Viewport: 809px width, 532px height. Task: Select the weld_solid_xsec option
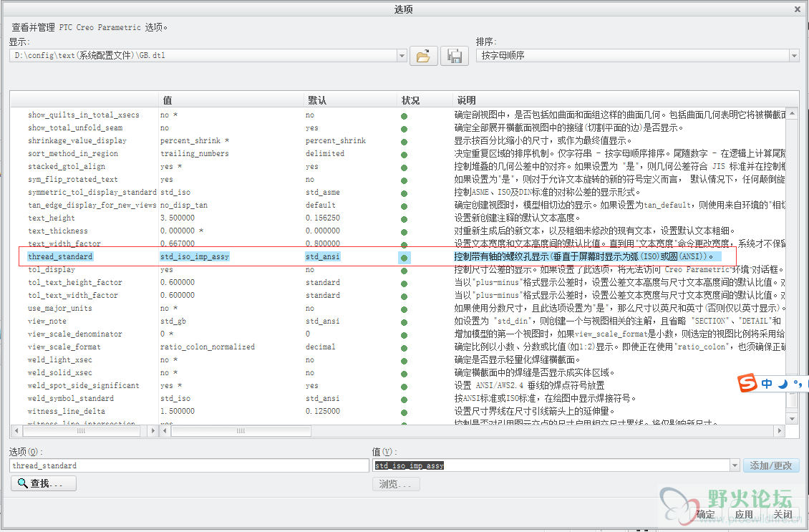[x=60, y=372]
